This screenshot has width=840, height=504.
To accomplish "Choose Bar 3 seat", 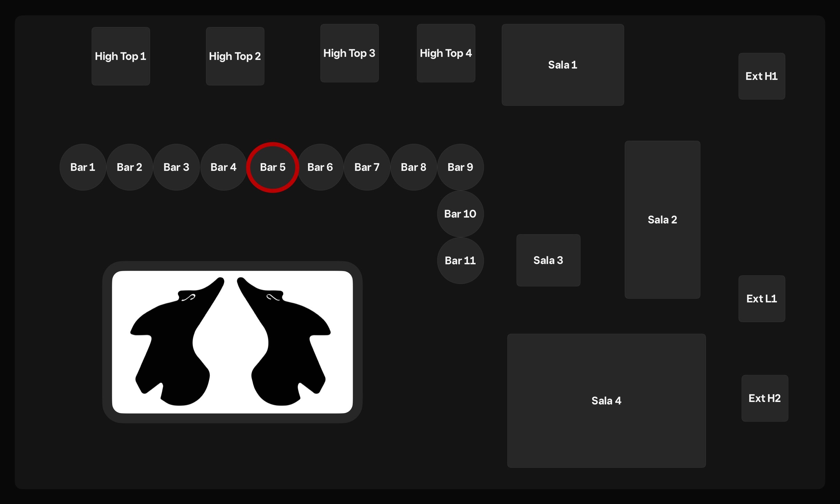I will point(176,167).
